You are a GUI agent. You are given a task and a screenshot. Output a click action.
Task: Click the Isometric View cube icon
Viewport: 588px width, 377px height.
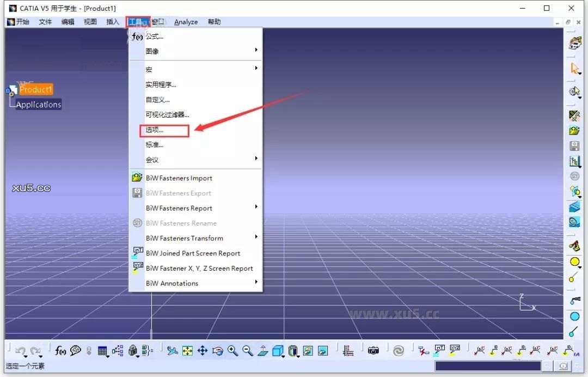pyautogui.click(x=278, y=350)
